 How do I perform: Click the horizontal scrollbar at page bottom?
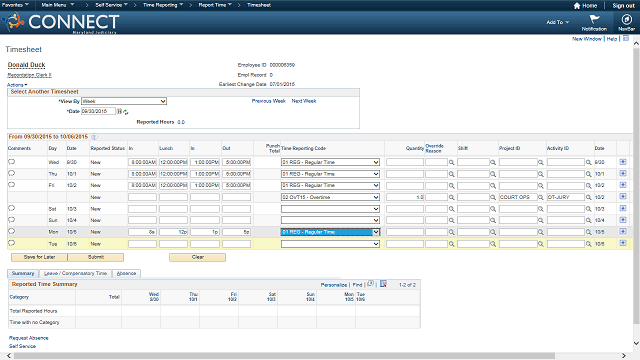click(284, 356)
